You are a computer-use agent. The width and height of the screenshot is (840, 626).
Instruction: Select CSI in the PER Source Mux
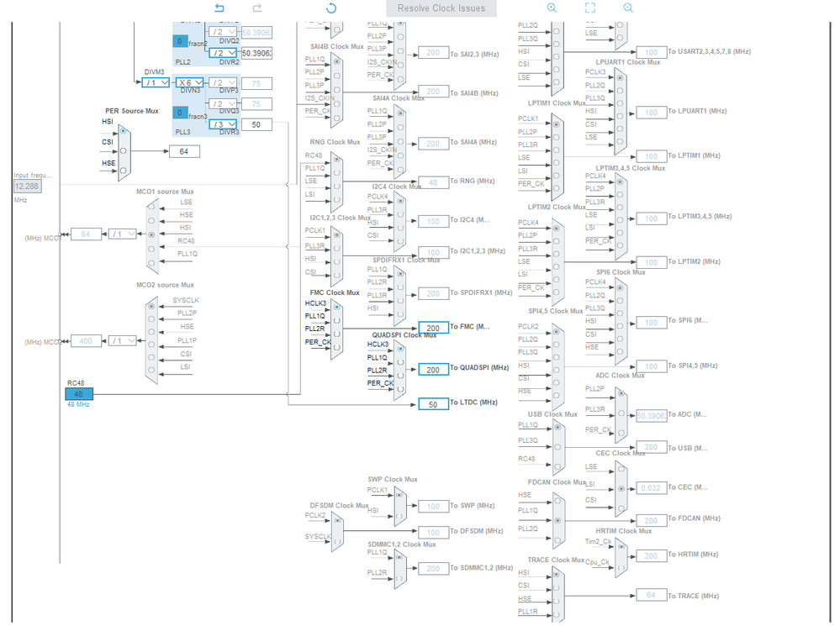point(124,151)
